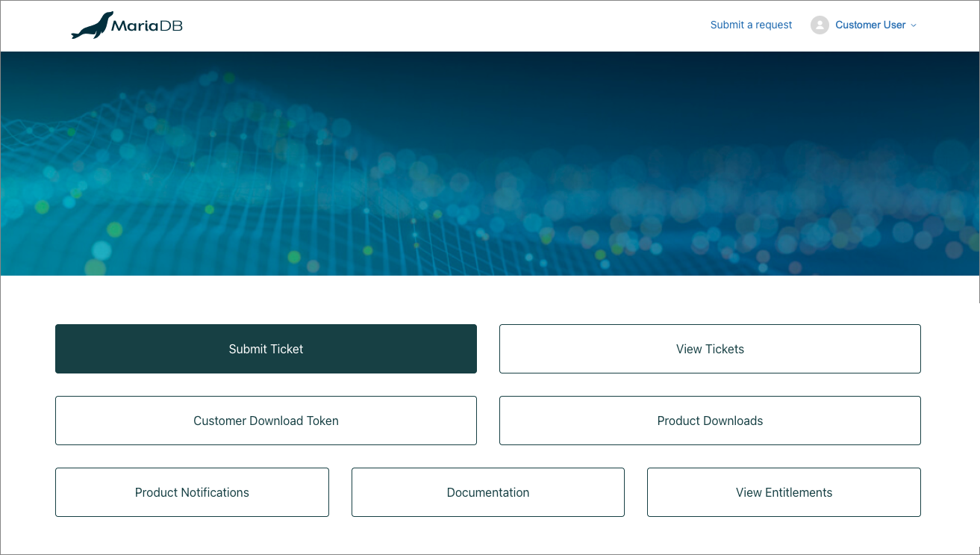Click the 'Token' word in Customer Download Token
This screenshot has width=980, height=555.
(322, 421)
